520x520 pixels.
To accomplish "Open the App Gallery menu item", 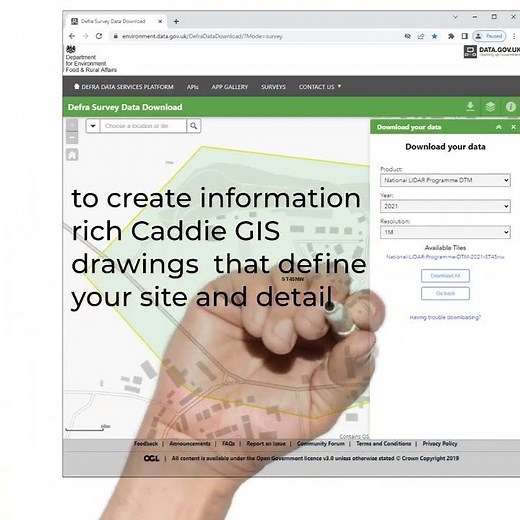I will click(230, 87).
